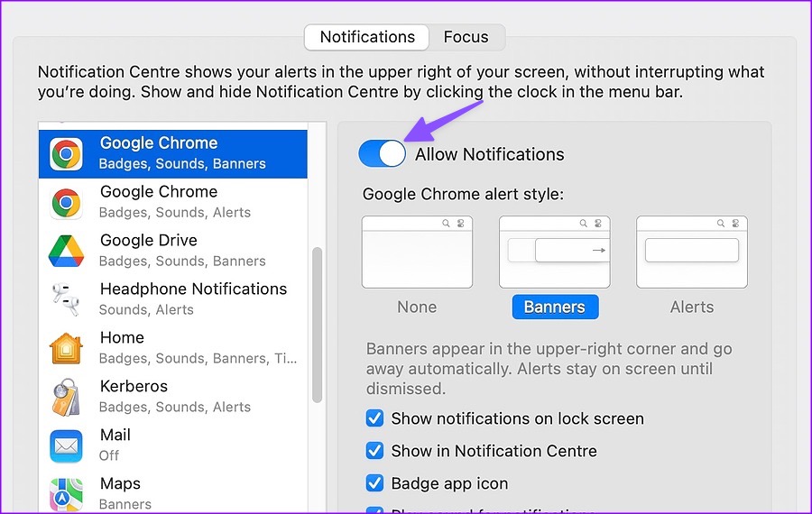Image resolution: width=812 pixels, height=514 pixels.
Task: Select 'Google Drive' in the app list
Action: pos(149,240)
